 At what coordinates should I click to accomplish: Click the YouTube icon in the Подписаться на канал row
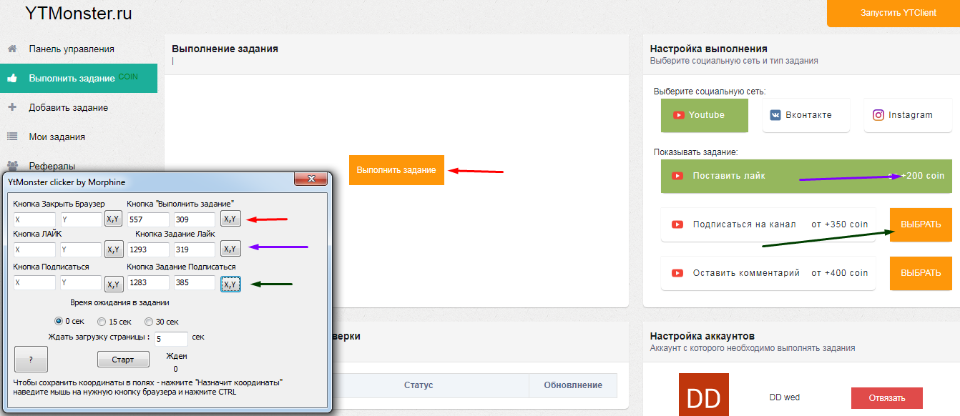coord(677,224)
